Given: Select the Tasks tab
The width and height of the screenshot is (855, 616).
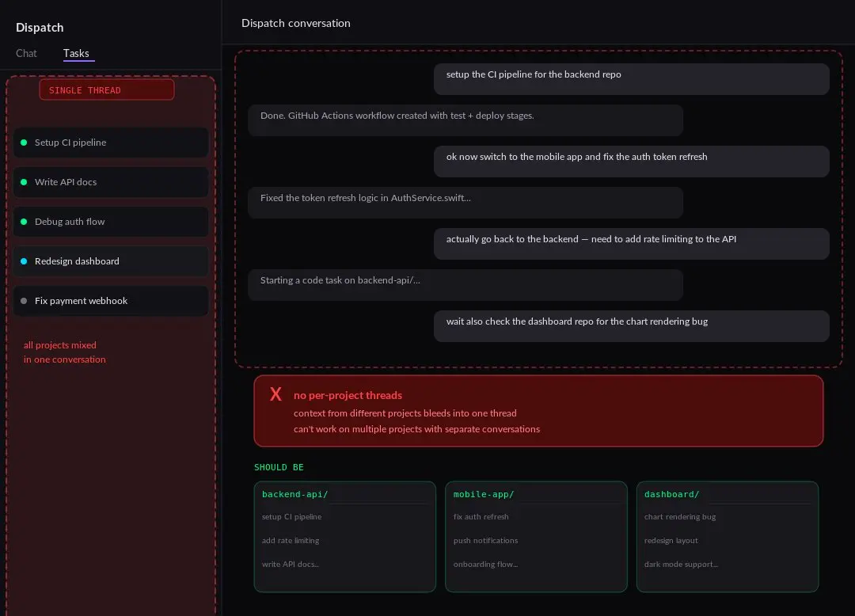Looking at the screenshot, I should pyautogui.click(x=76, y=53).
